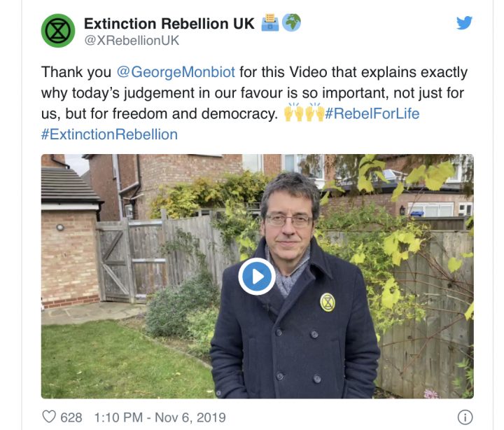This screenshot has height=430, width=504.
Task: Open the tweet info circle icon
Action: pos(465,417)
